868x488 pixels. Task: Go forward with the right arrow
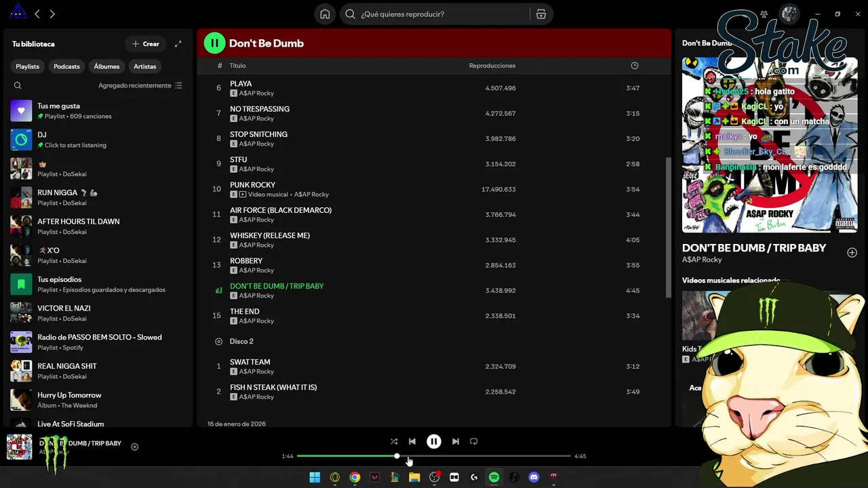coord(52,14)
